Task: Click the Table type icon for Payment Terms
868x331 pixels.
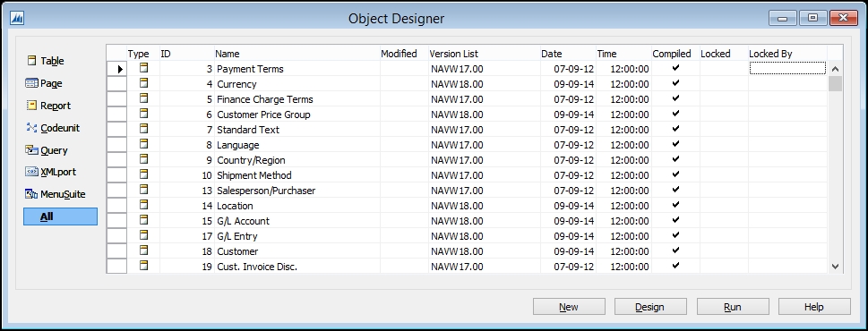Action: [x=143, y=69]
